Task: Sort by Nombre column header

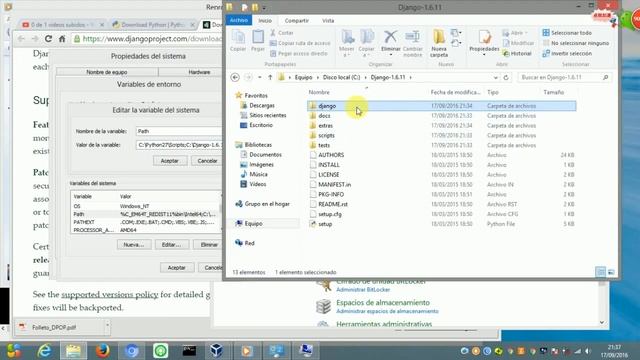Action: point(319,92)
